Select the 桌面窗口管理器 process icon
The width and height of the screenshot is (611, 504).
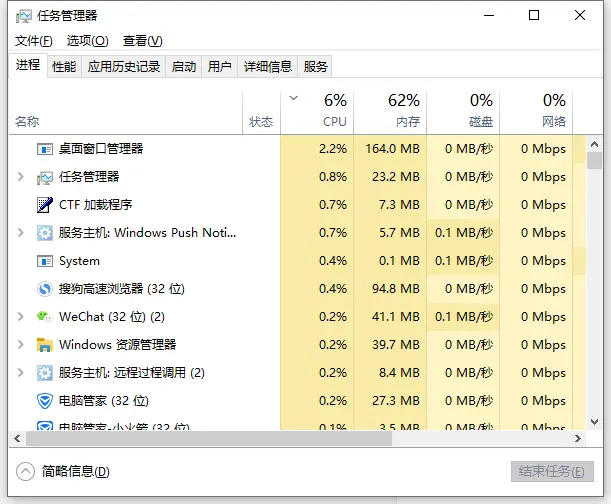point(45,149)
